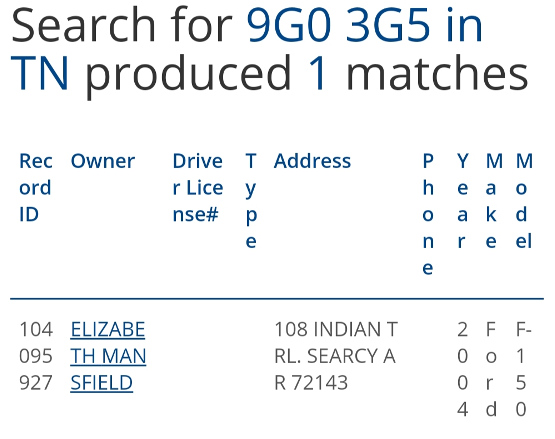The width and height of the screenshot is (555, 439).
Task: Select the TN state text in heading
Action: [39, 74]
